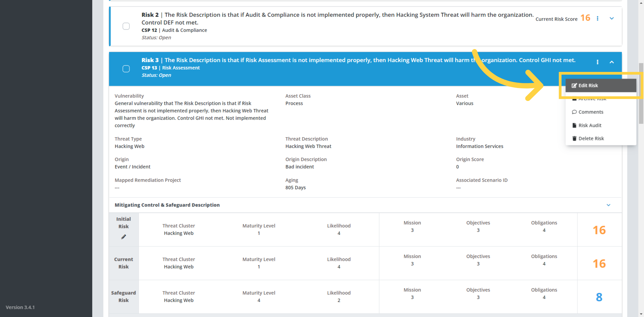Expand Risk 2 details chevron
The image size is (644, 317).
click(x=612, y=19)
